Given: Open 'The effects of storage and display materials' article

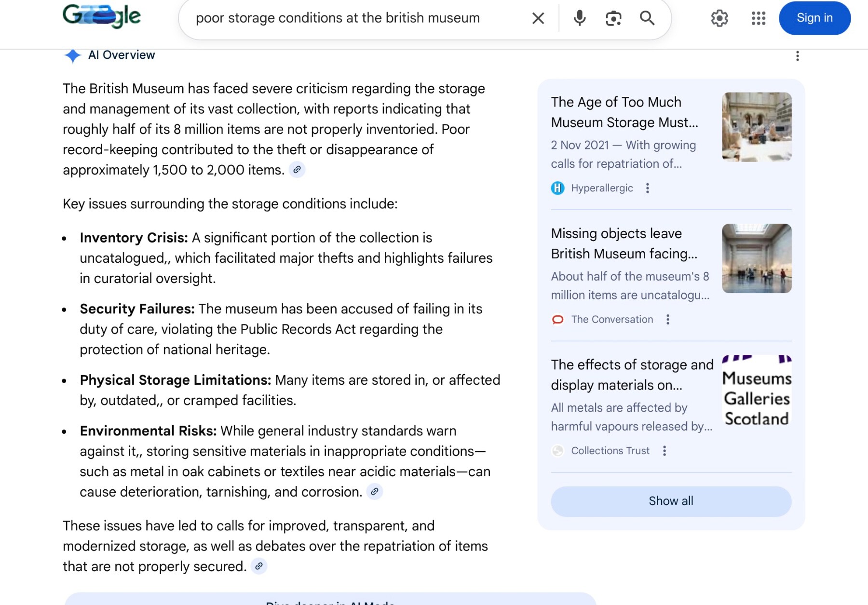Looking at the screenshot, I should 632,375.
